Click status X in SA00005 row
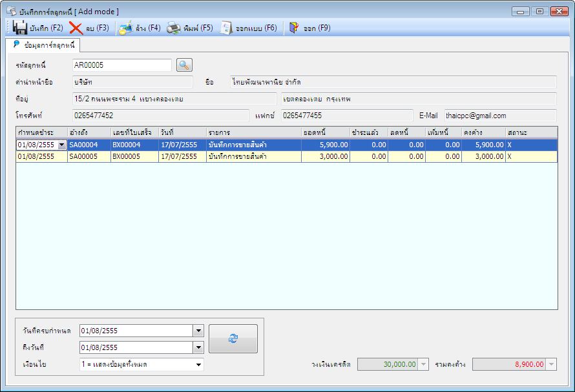This screenshot has height=392, width=575. tap(531, 156)
